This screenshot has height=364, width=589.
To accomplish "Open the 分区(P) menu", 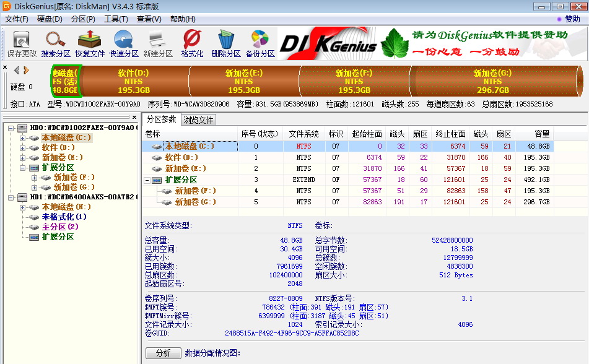I will (83, 19).
